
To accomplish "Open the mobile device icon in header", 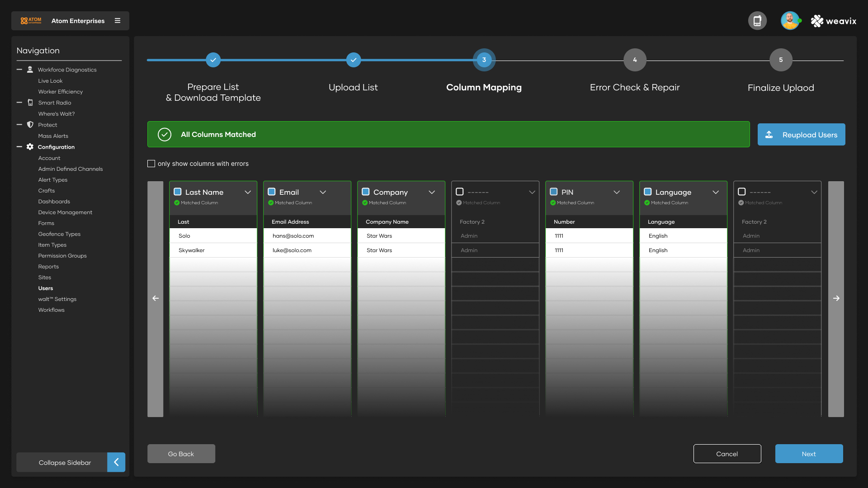I will (x=757, y=21).
